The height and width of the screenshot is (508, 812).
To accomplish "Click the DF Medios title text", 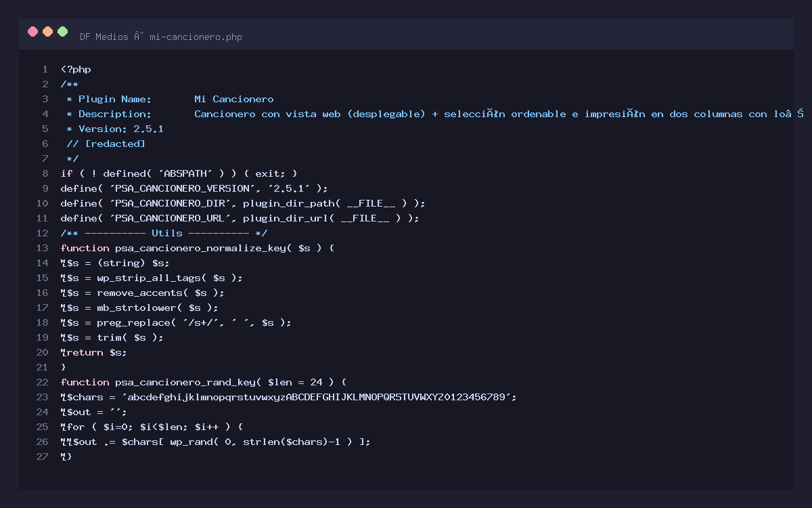I will pos(104,37).
